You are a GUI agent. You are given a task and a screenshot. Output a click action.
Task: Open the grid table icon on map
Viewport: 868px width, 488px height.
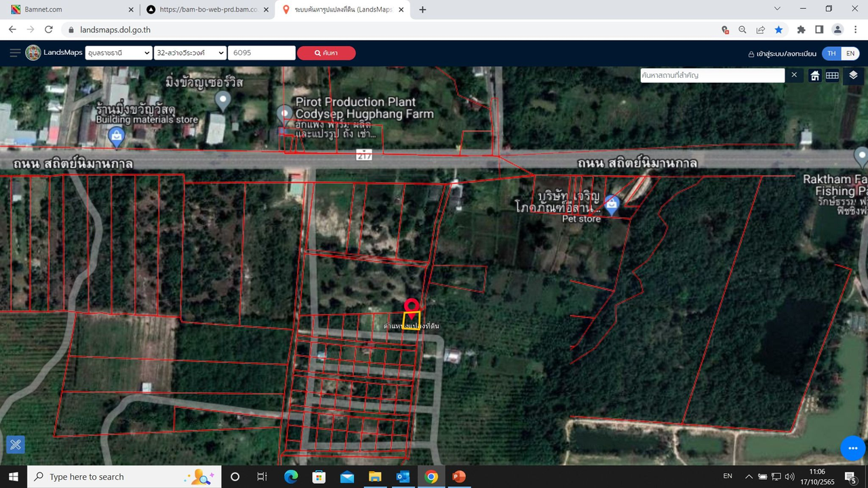[832, 75]
